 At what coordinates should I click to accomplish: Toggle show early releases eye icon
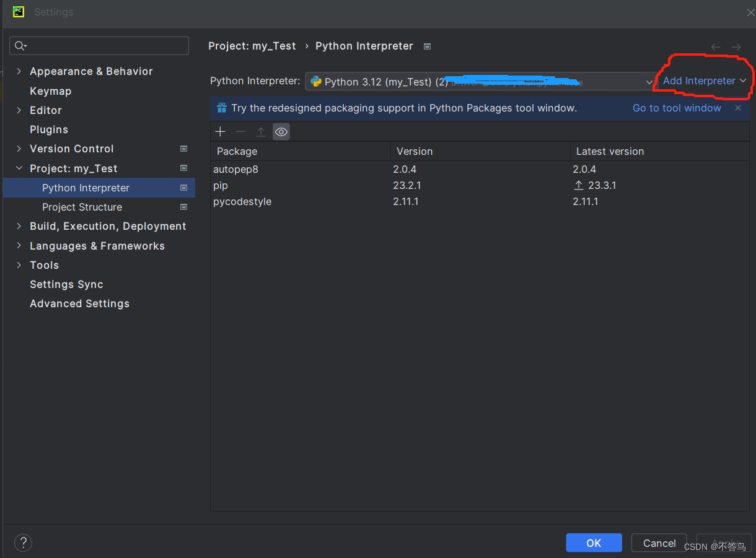(x=281, y=132)
